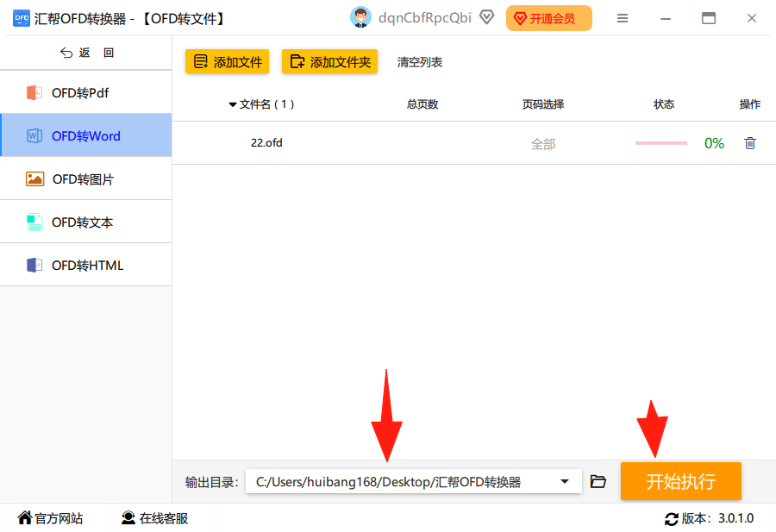Start conversion with 开始执行 button
Screen dimensions: 776x532
(x=680, y=481)
